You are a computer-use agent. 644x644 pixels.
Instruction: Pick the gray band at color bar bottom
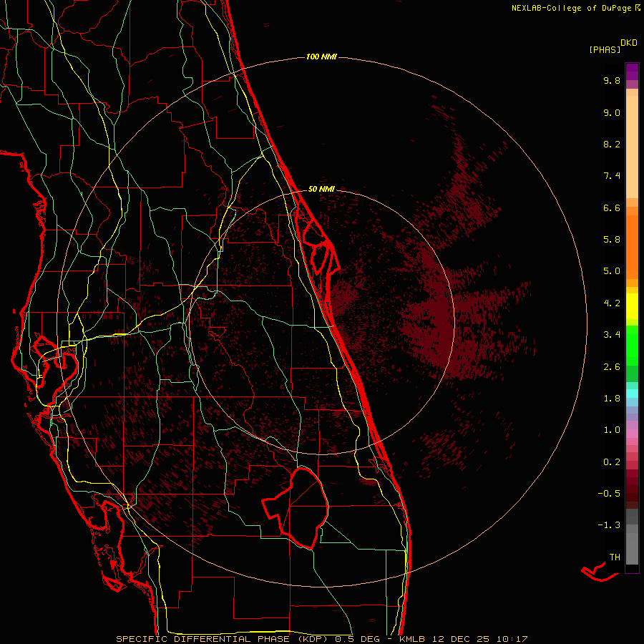click(x=632, y=548)
